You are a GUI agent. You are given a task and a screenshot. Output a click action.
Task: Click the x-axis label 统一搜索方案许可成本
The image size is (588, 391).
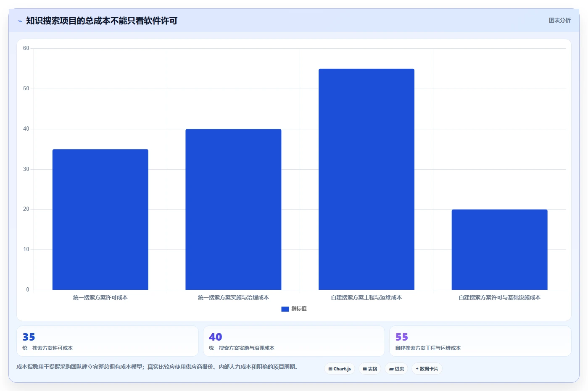100,297
